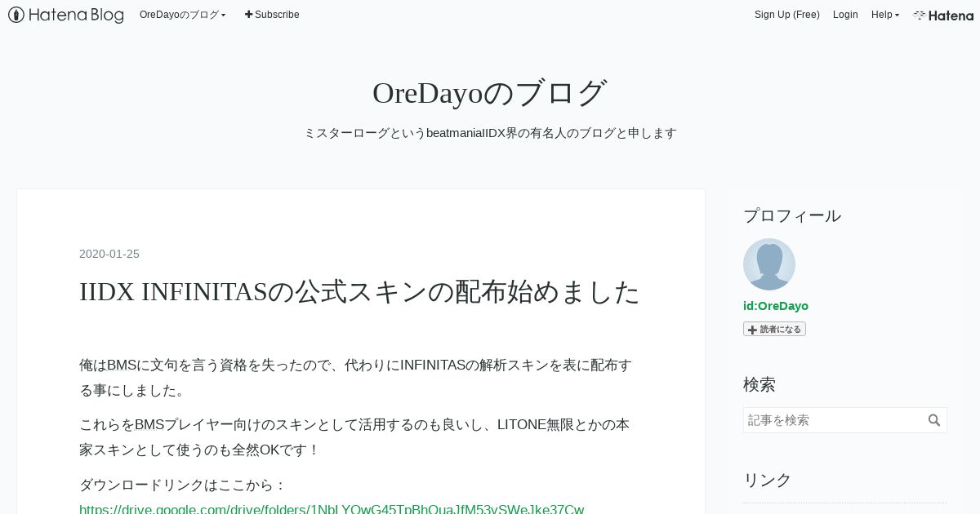The width and height of the screenshot is (980, 514).
Task: Select paragraph starting 俺はBMSに文句を言う
Action: [x=355, y=378]
